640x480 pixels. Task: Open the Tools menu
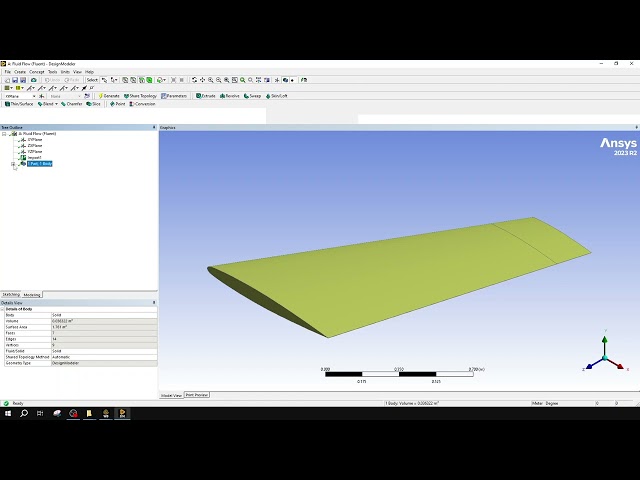(53, 72)
